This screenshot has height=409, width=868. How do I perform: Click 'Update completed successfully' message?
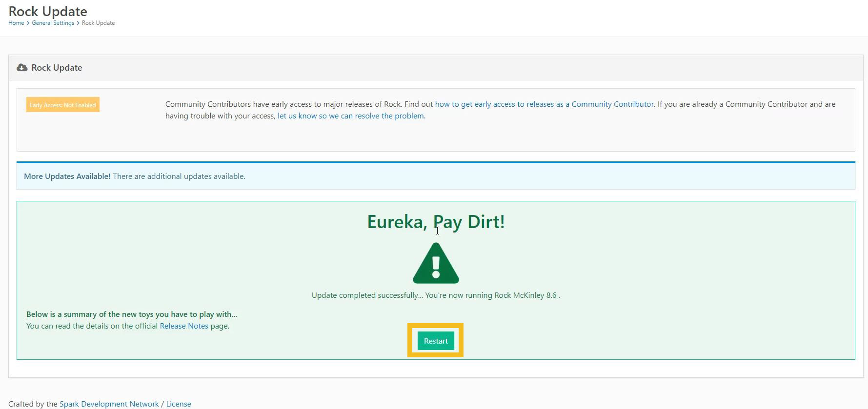[436, 295]
